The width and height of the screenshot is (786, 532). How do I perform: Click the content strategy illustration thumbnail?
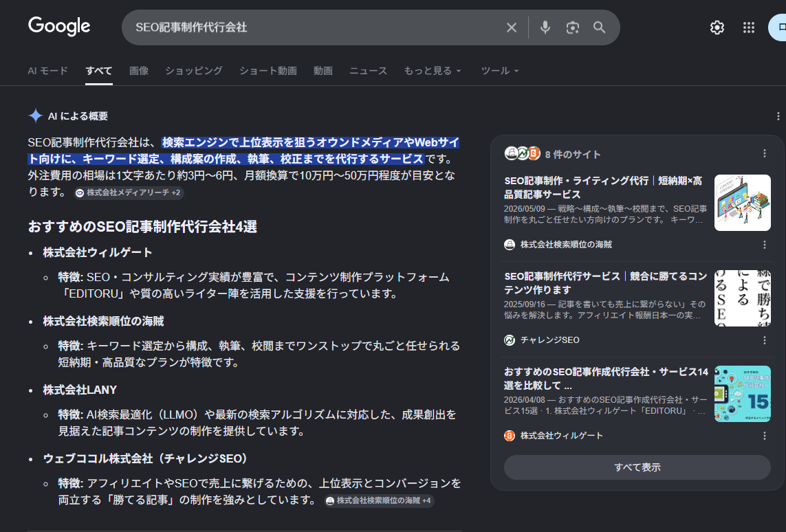pos(743,203)
